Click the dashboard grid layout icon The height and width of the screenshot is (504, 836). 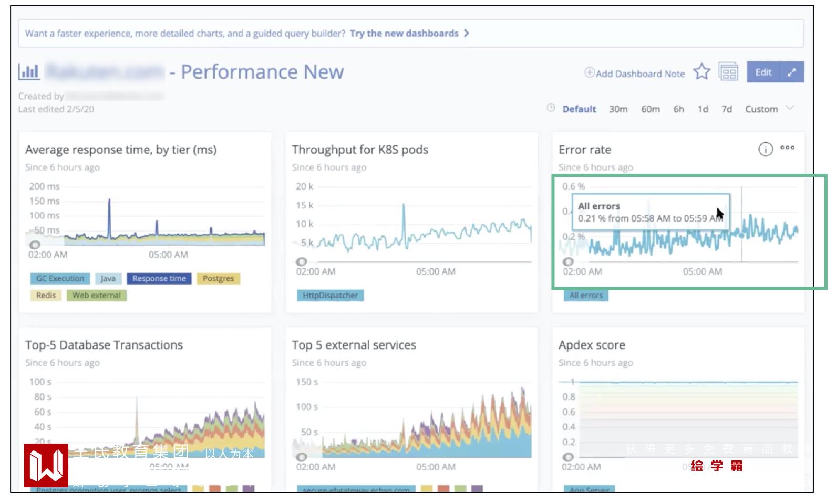pyautogui.click(x=728, y=72)
